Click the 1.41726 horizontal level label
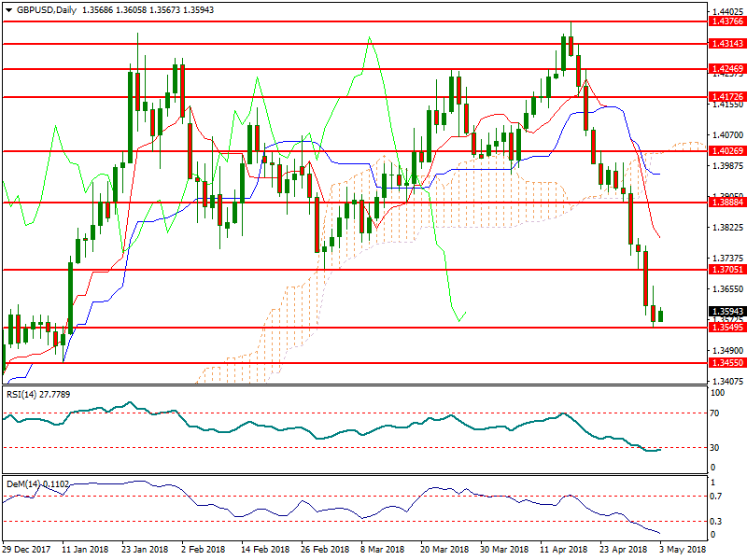The width and height of the screenshot is (747, 560). (726, 96)
